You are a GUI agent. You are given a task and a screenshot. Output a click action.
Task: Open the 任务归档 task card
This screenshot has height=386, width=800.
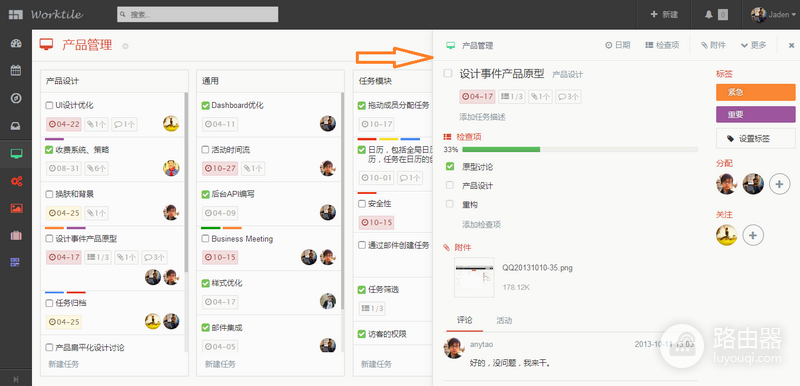112,312
